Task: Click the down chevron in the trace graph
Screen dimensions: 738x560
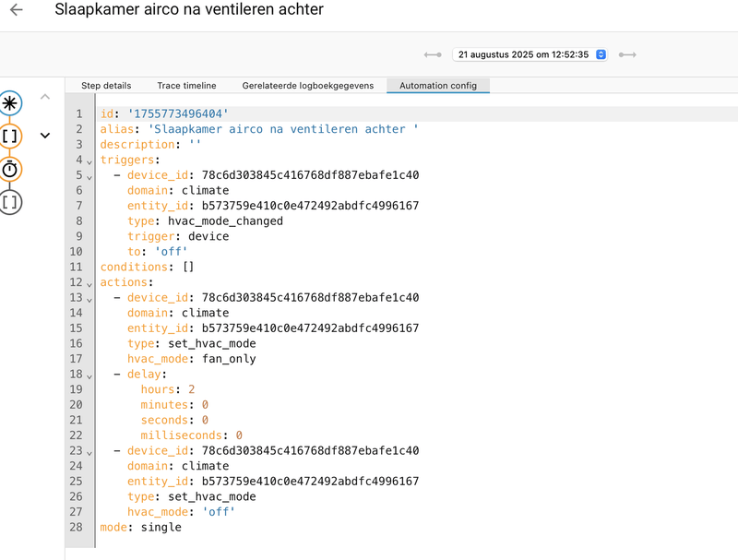Action: click(44, 135)
